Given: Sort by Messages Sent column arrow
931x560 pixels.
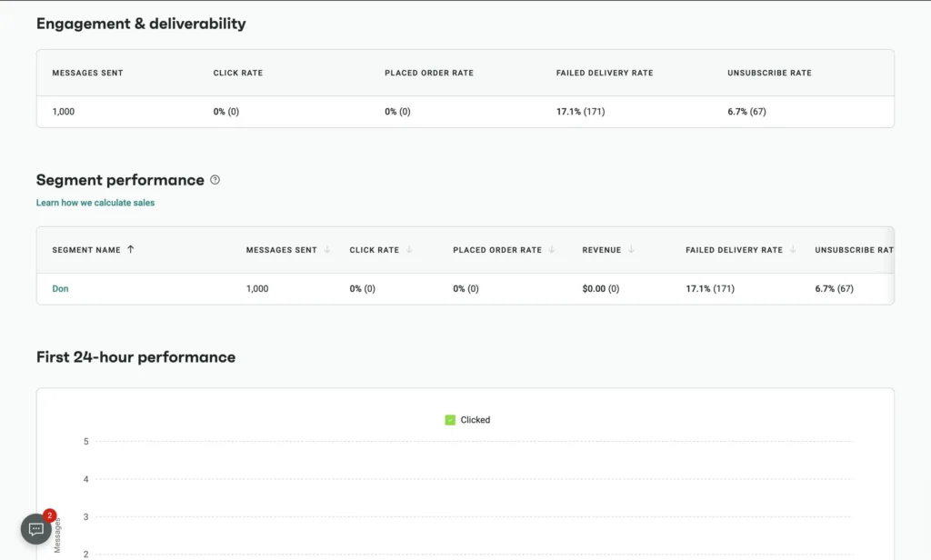Looking at the screenshot, I should 326,249.
